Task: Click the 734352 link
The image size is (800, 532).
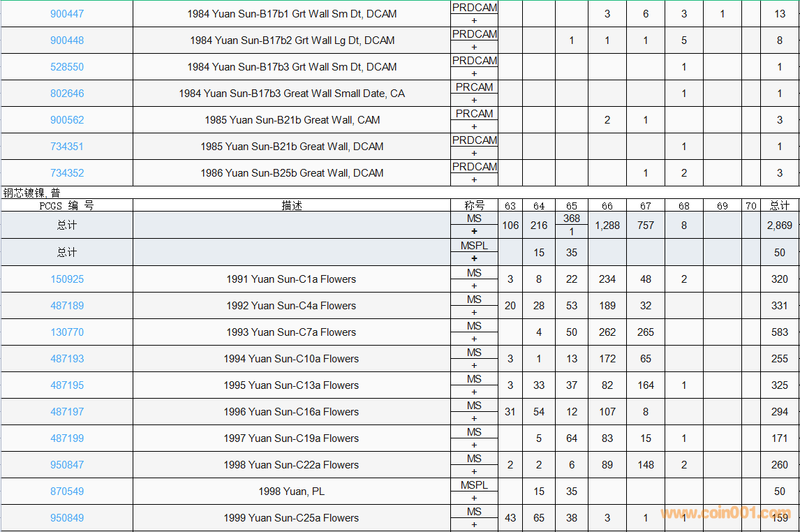Action: point(67,173)
